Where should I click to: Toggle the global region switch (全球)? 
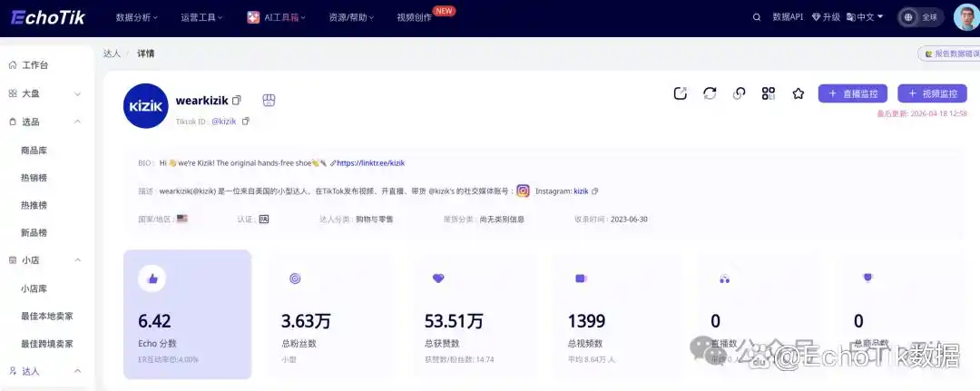(x=920, y=17)
